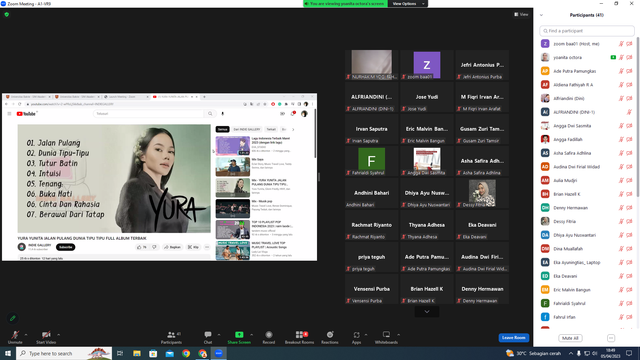Select the zoom baa01 video tile
Image resolution: width=640 pixels, height=360 pixels.
coord(427,65)
